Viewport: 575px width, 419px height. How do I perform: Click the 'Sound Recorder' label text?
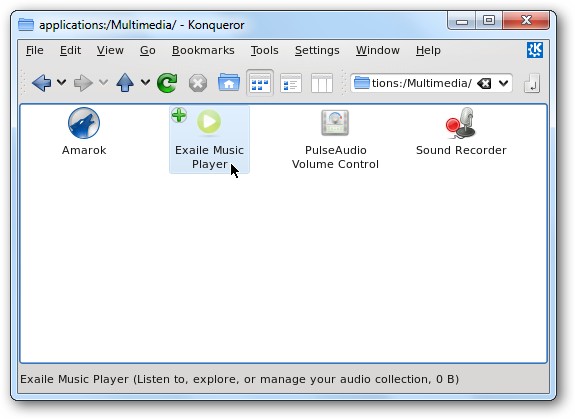tap(461, 150)
